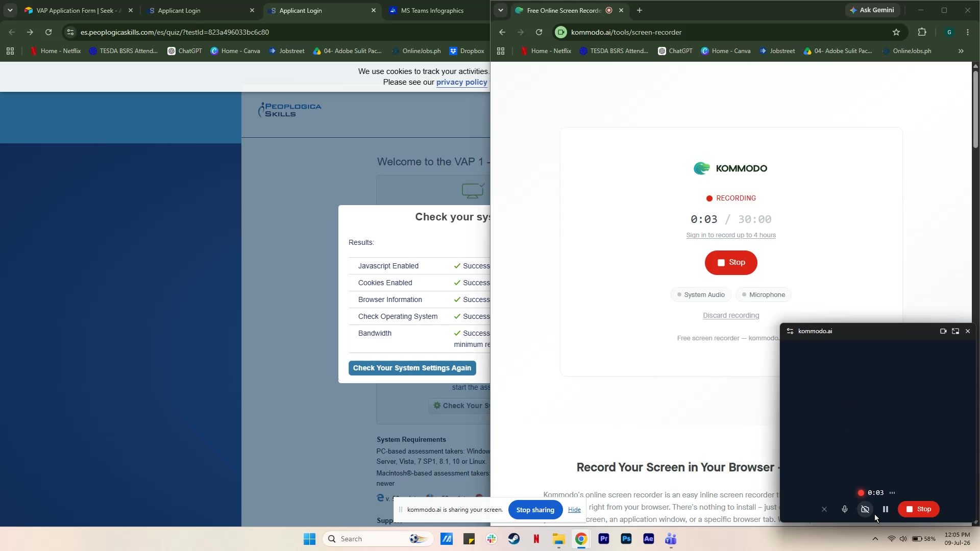Open the apps grid icon in the Kommodo window bookmarks bar

(501, 51)
